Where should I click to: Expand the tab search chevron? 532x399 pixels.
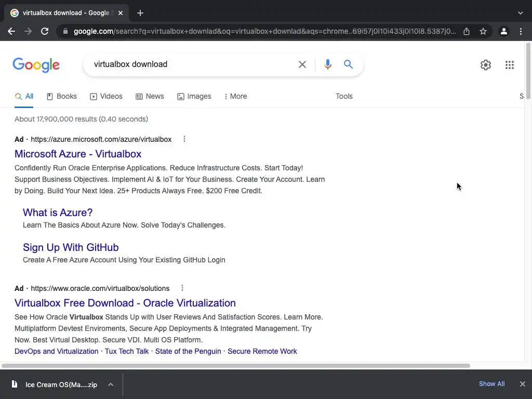click(x=521, y=13)
